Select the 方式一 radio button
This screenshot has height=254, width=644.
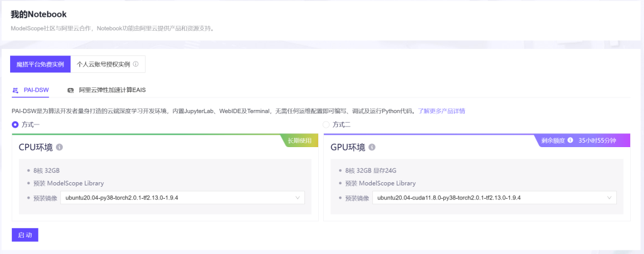(15, 124)
